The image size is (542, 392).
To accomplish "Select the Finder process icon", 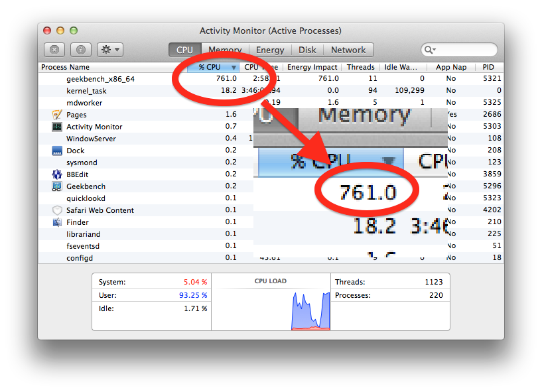I will [56, 222].
